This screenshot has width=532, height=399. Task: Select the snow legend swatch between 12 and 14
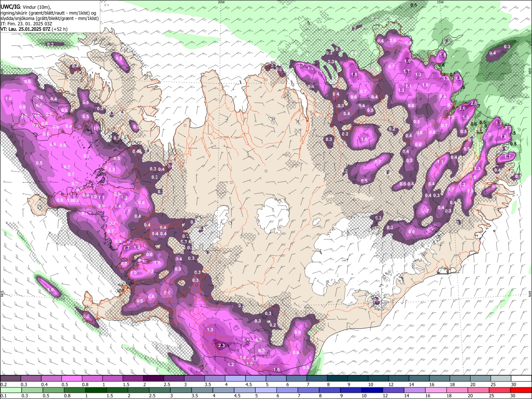(398, 379)
